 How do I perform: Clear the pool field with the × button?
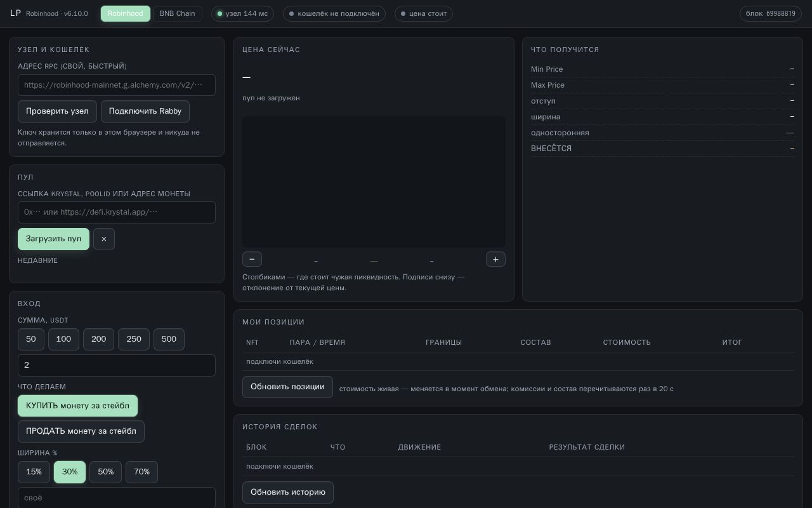point(104,239)
